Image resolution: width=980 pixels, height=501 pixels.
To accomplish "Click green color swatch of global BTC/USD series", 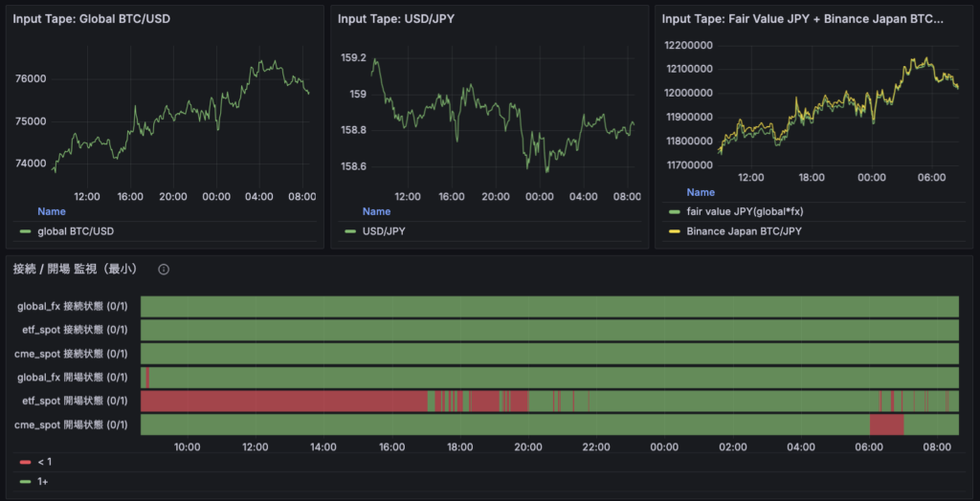I will click(x=25, y=231).
